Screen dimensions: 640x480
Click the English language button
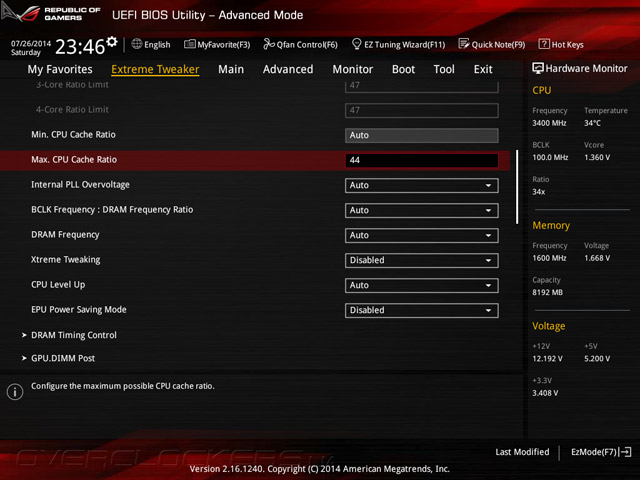coord(151,44)
